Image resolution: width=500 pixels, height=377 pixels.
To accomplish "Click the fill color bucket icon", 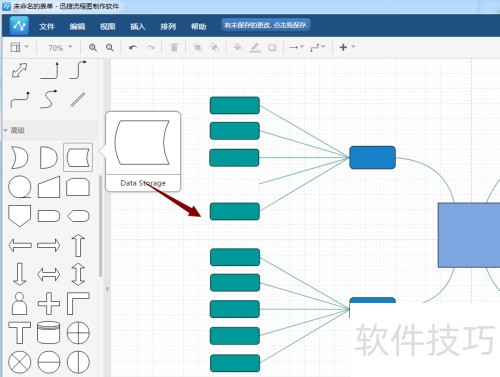I will pyautogui.click(x=238, y=47).
